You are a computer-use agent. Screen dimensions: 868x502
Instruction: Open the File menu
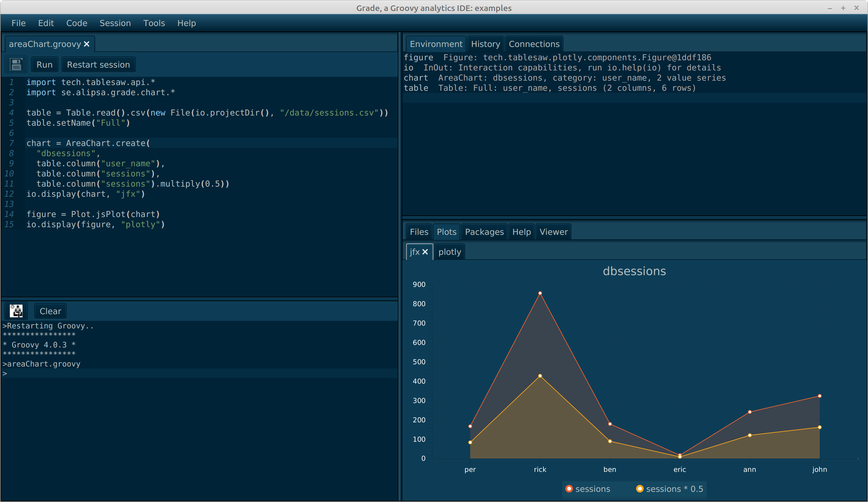pos(18,23)
